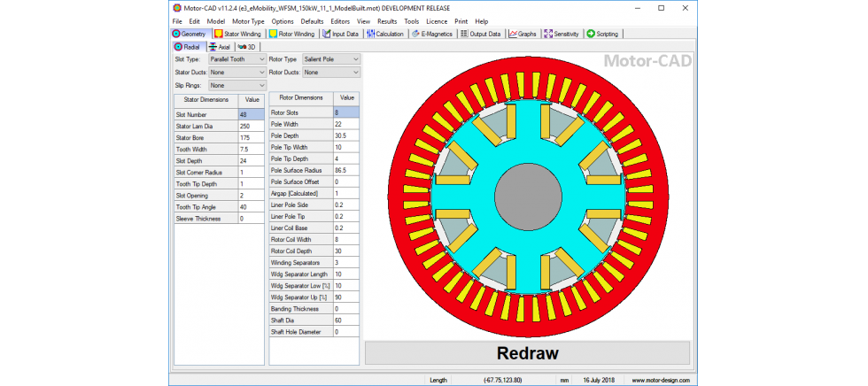The image size is (868, 386).
Task: Select the 3D view sub-tab
Action: click(246, 47)
